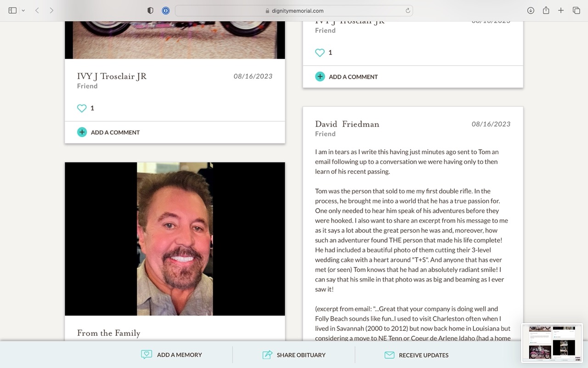Click the 08/16/2023 date beside the left IVY J Trosclair JR name

click(x=253, y=76)
